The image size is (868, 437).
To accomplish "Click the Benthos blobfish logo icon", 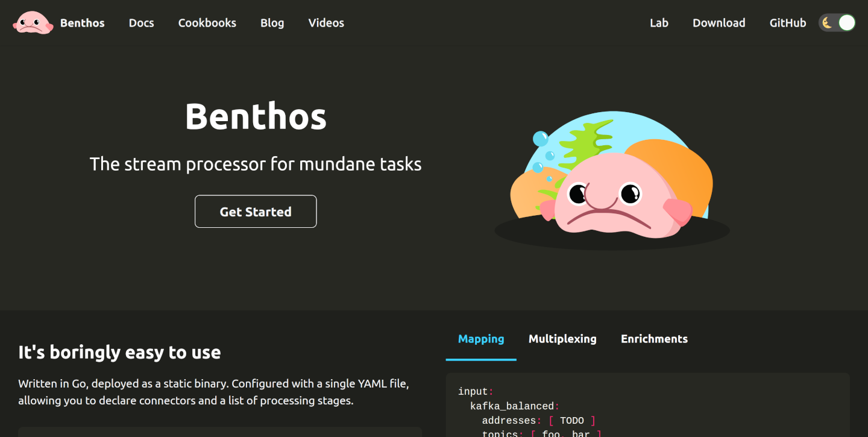I will tap(33, 22).
